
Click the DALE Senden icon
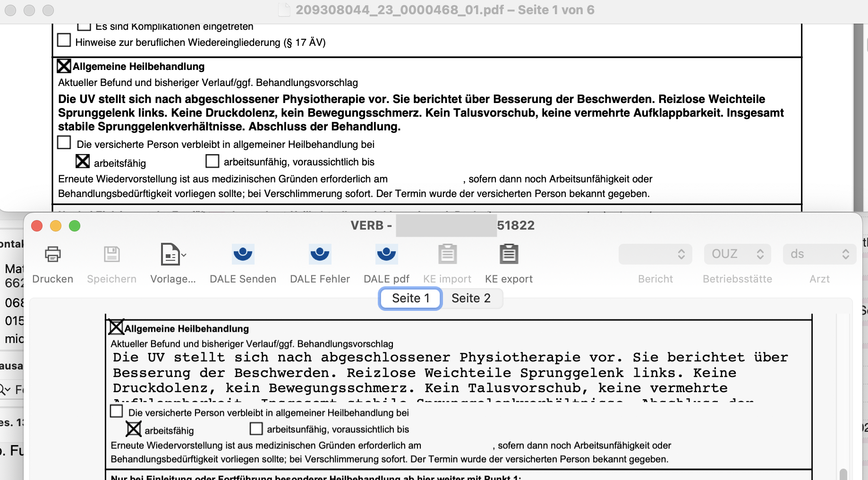tap(243, 254)
